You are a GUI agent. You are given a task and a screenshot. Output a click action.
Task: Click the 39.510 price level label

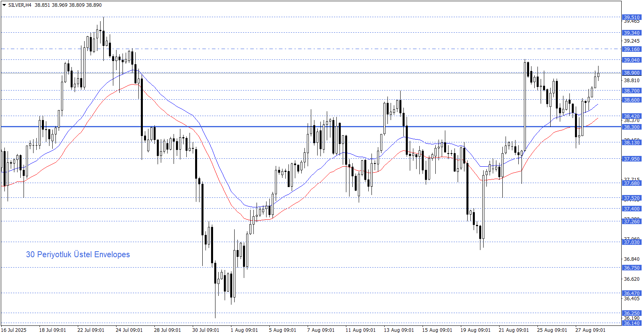coord(632,17)
